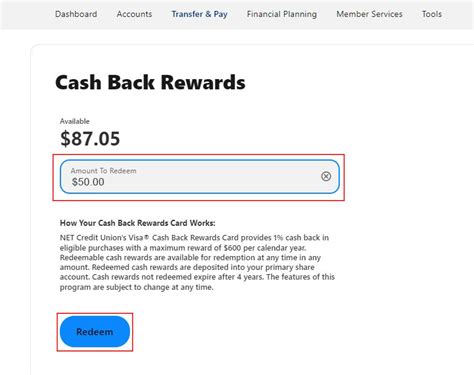The image size is (474, 375).
Task: Open the Financial Planning menu
Action: coord(282,14)
